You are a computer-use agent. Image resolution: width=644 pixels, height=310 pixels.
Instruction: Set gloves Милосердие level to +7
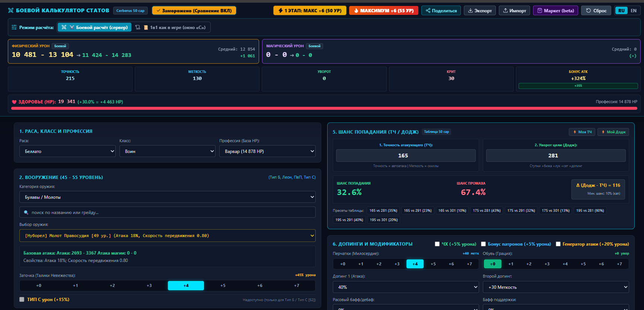[469, 264]
